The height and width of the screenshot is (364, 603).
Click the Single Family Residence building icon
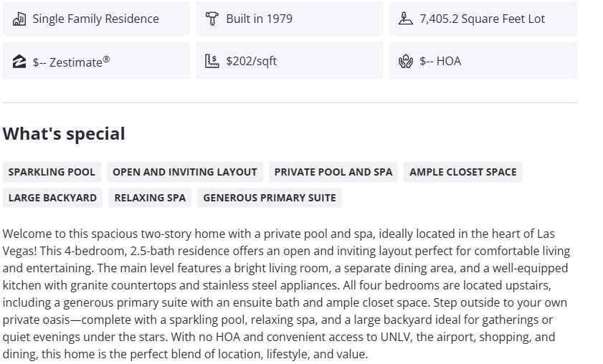tap(19, 19)
